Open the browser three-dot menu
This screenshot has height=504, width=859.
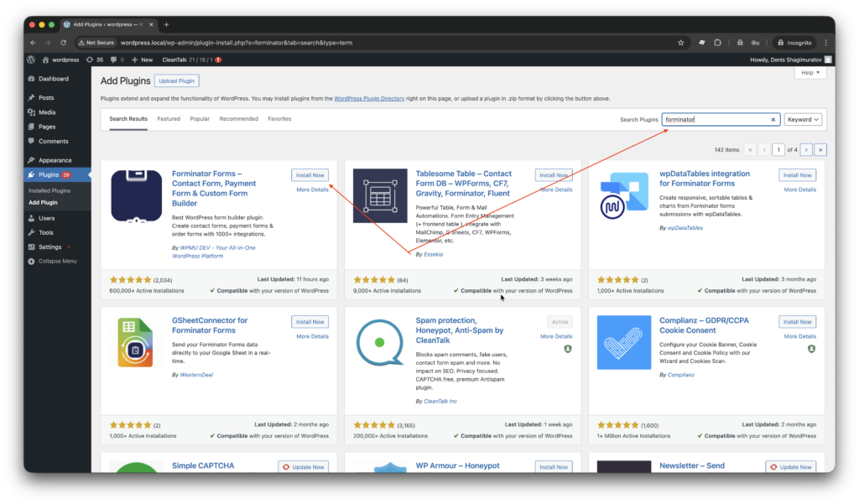[825, 41]
